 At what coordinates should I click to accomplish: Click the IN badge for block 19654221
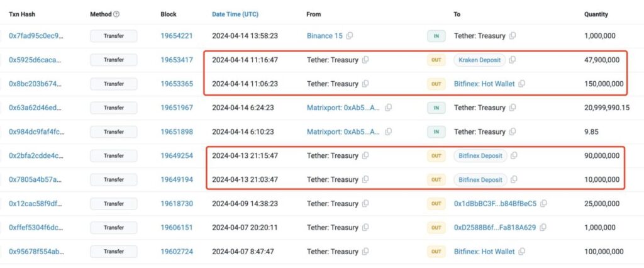tap(436, 36)
